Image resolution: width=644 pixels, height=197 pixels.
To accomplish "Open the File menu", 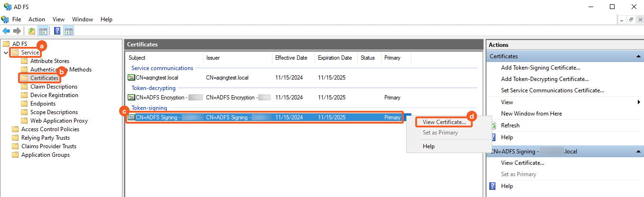I will (17, 19).
